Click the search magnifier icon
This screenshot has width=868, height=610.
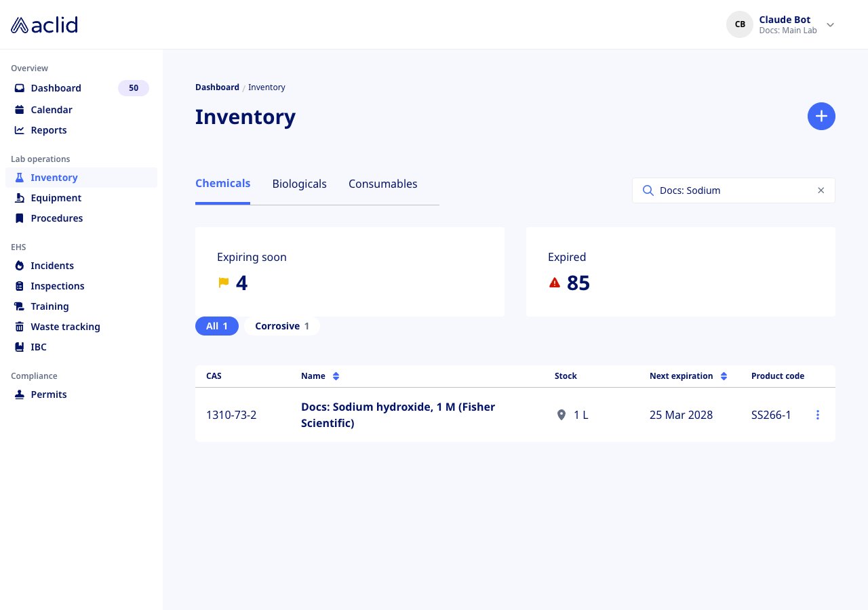point(648,190)
